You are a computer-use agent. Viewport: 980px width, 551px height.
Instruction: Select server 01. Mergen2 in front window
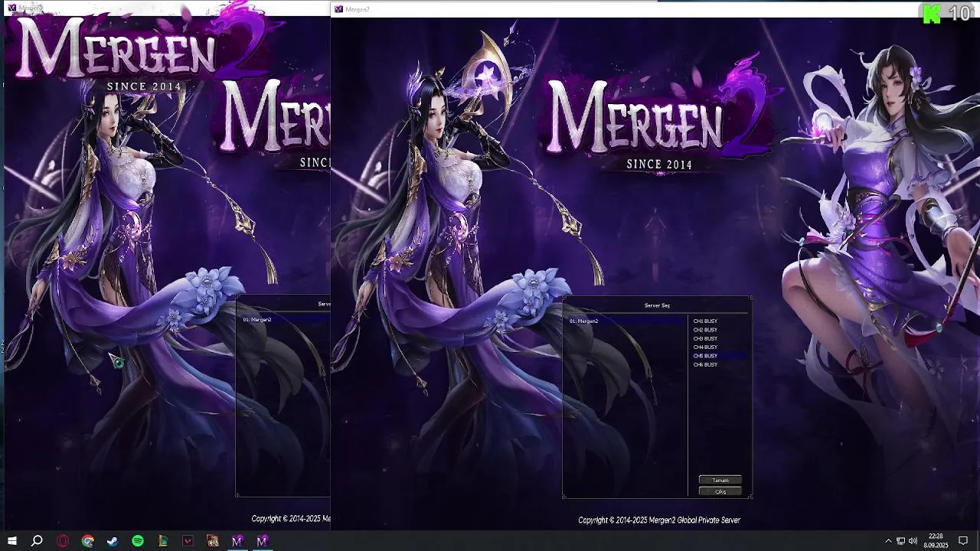pyautogui.click(x=627, y=321)
